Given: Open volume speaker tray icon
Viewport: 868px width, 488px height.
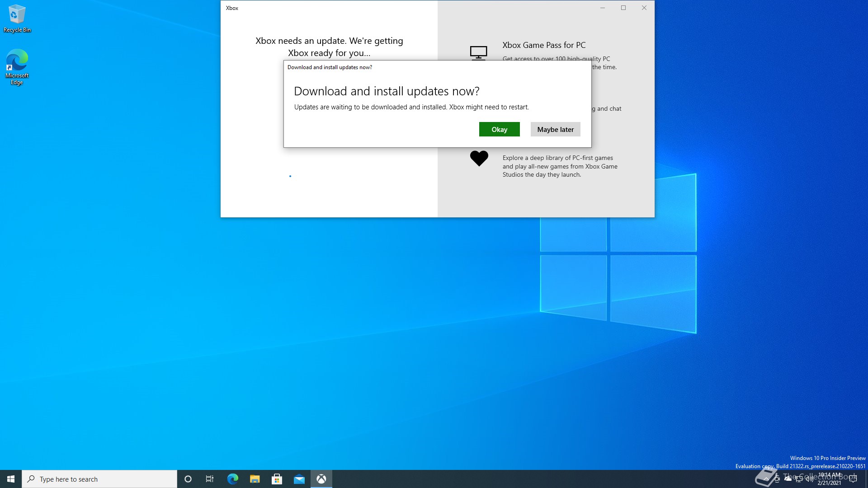Looking at the screenshot, I should [810, 479].
